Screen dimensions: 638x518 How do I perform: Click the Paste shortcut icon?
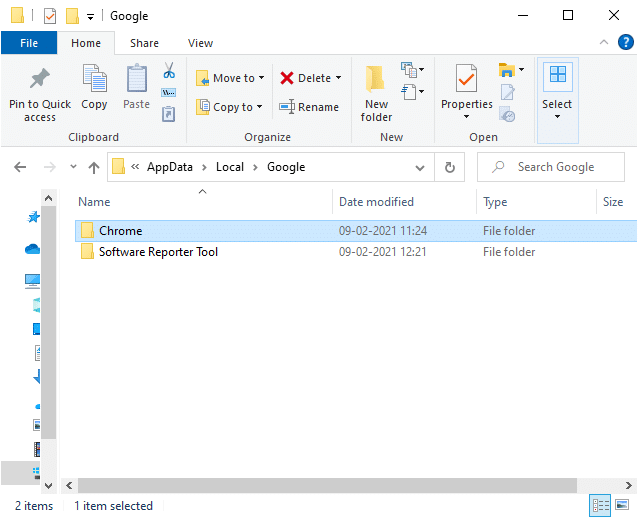click(x=168, y=114)
